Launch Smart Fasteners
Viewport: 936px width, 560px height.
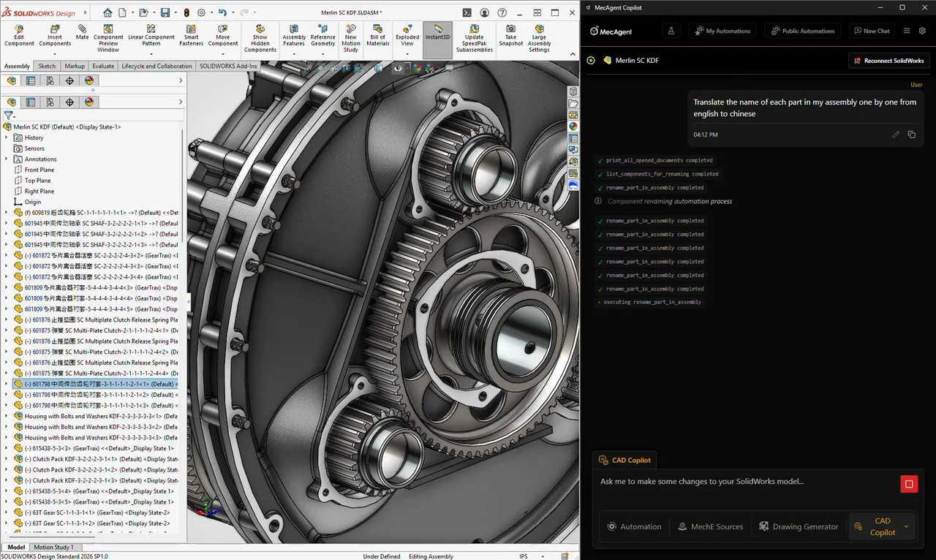pos(192,37)
